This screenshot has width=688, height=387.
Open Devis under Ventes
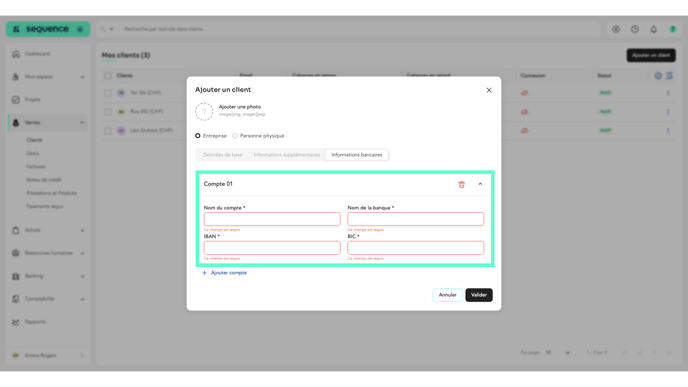[x=32, y=154]
